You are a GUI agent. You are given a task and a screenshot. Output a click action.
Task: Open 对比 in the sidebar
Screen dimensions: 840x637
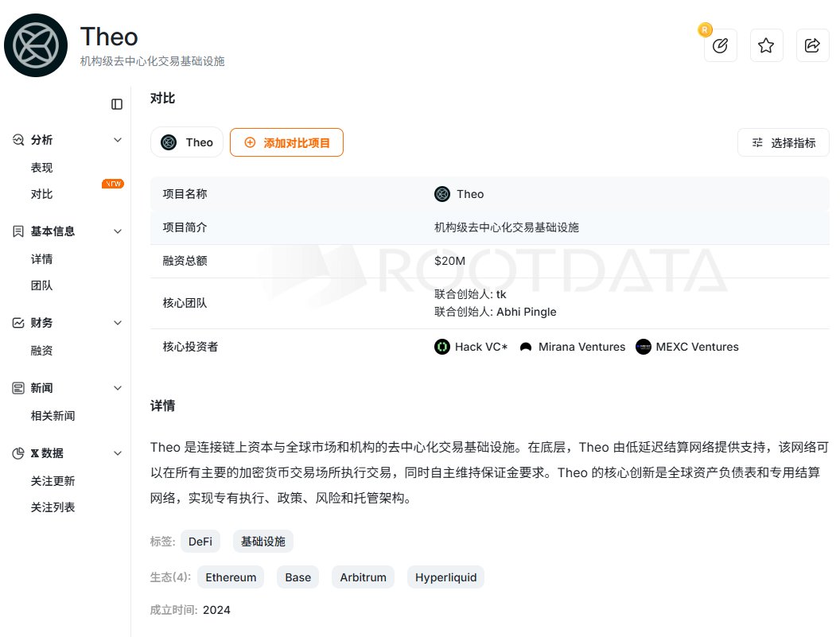(42, 194)
